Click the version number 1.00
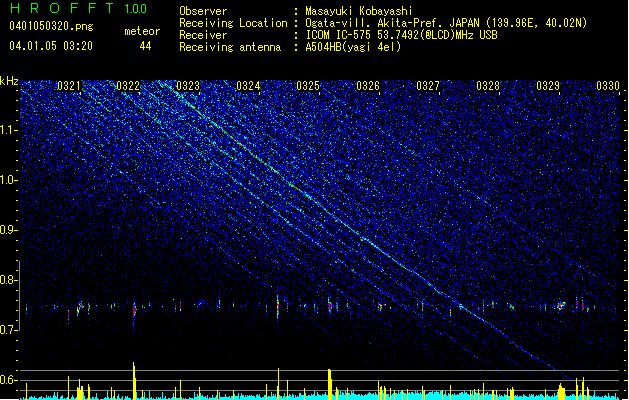 (136, 9)
